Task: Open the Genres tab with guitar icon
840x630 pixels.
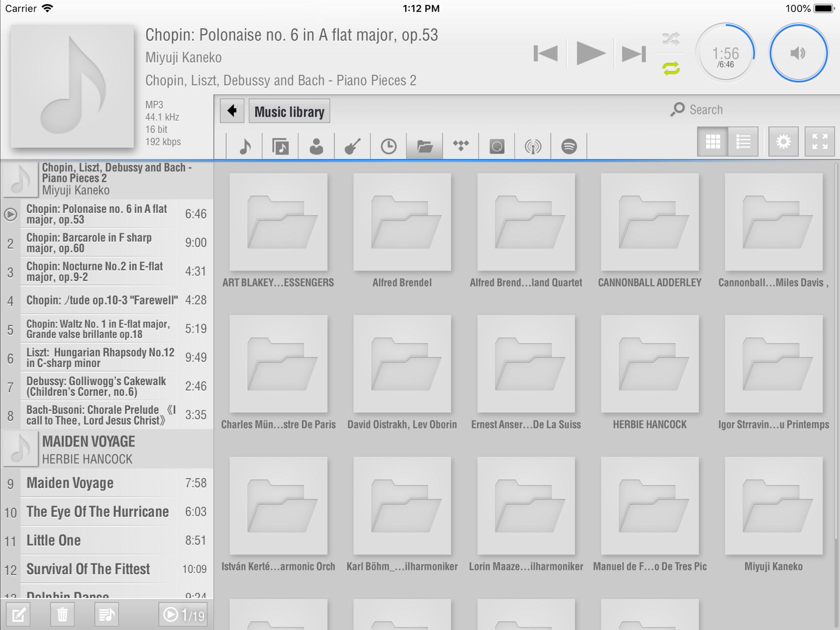Action: click(352, 146)
